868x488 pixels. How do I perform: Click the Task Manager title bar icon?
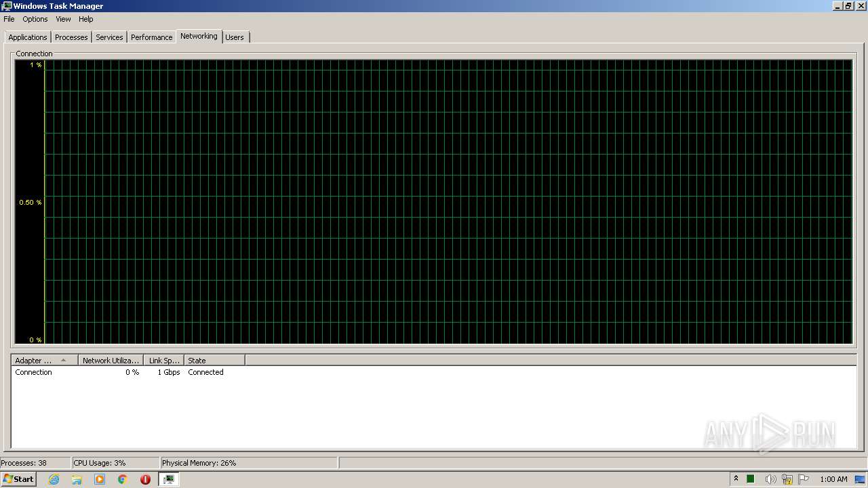point(7,6)
